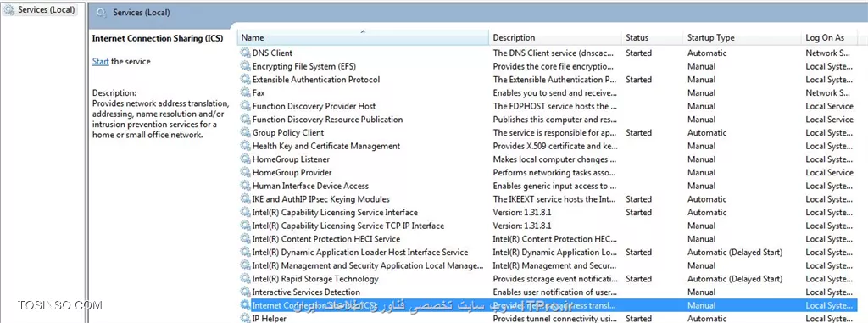Click the DNS Client service gear icon

[245, 53]
